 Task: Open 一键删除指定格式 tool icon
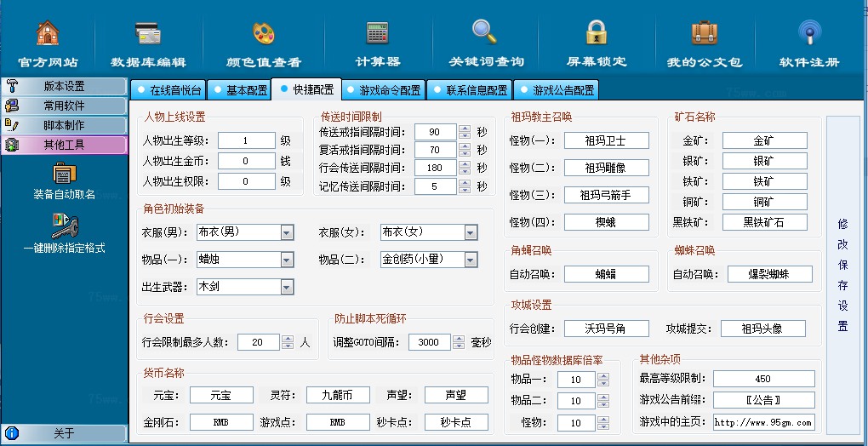coord(65,227)
